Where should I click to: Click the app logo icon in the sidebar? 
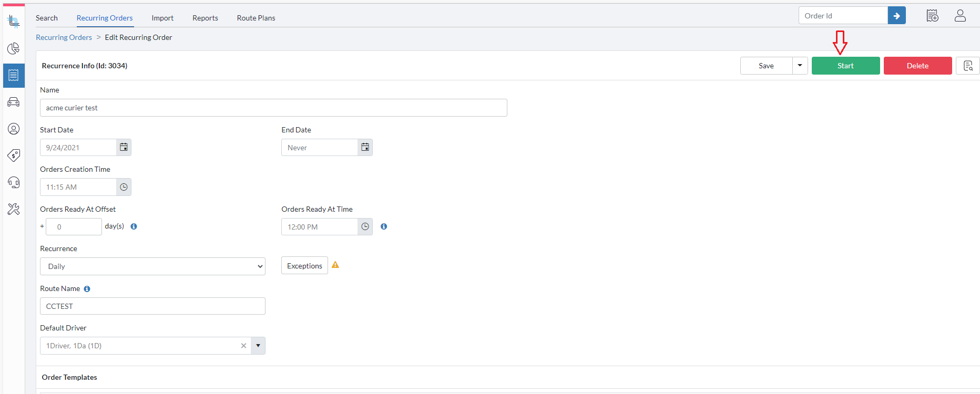pos(14,22)
